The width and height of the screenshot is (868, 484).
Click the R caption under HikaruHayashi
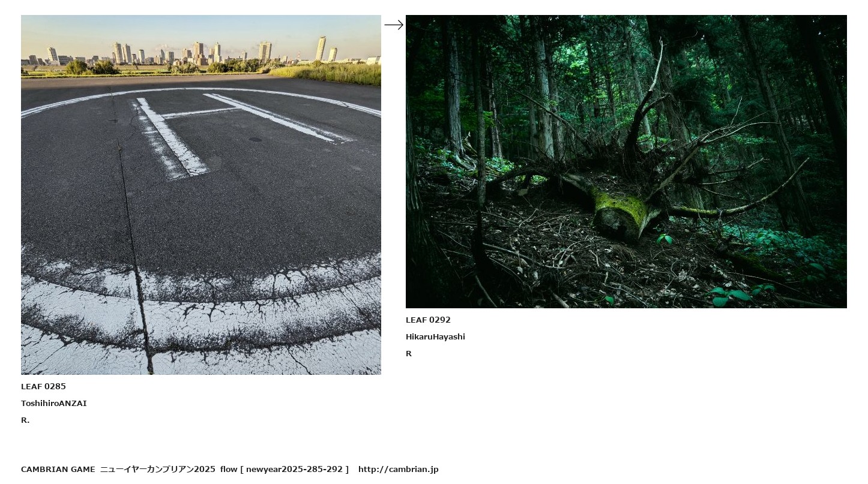pyautogui.click(x=409, y=353)
